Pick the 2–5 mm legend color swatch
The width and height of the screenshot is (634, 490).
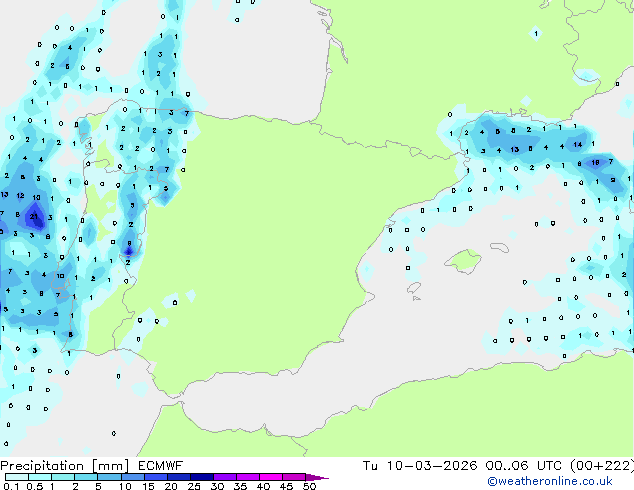pos(86,477)
